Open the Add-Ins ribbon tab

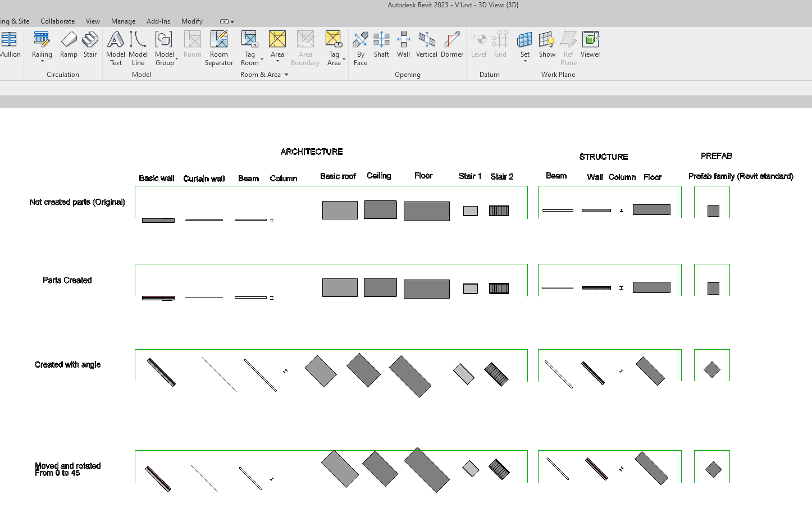click(x=158, y=21)
